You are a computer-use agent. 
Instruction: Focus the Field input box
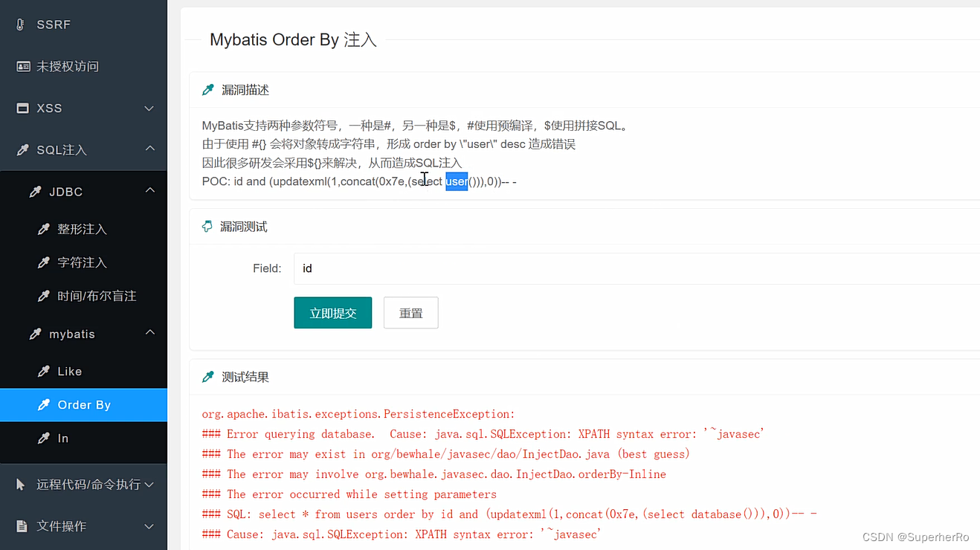636,268
